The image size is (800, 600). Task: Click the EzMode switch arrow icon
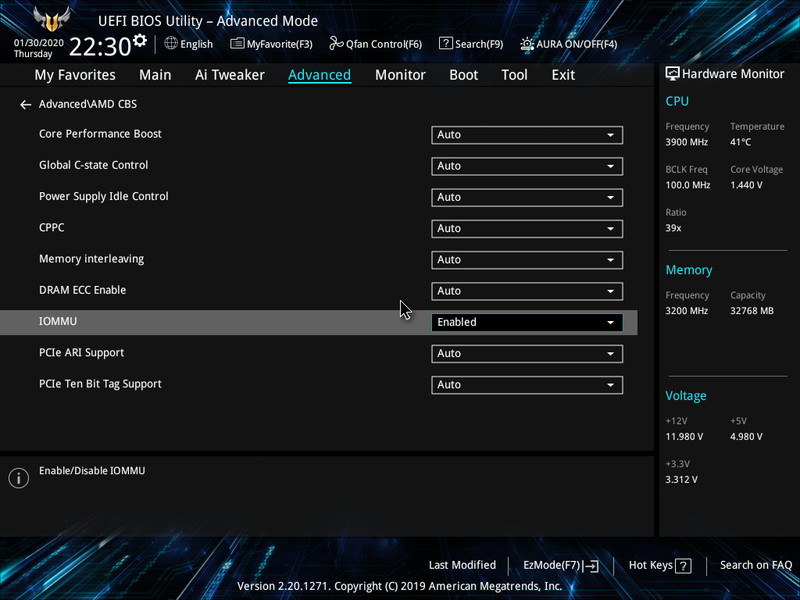coord(591,565)
